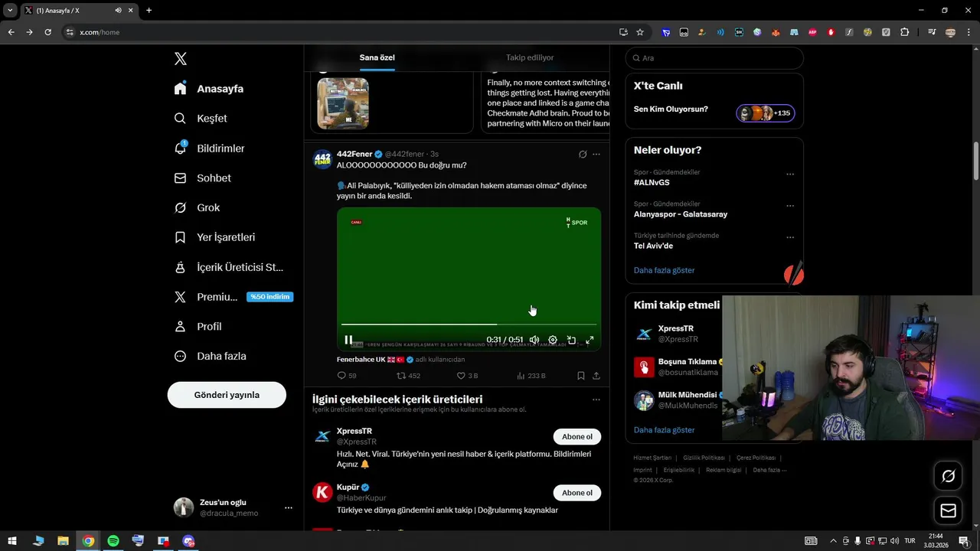Repost the 442Fener post (452)
This screenshot has width=980, height=551.
click(x=408, y=376)
